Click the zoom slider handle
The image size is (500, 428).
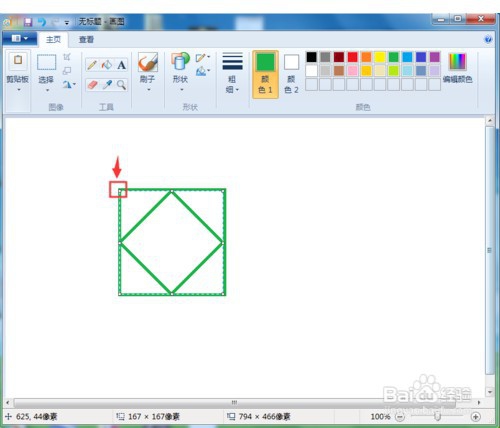coord(438,417)
